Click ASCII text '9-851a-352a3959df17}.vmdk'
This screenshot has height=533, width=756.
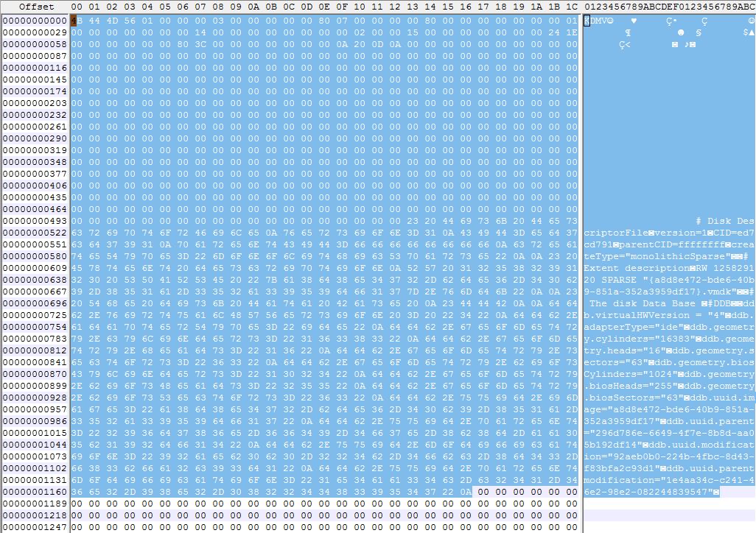pyautogui.click(x=658, y=292)
